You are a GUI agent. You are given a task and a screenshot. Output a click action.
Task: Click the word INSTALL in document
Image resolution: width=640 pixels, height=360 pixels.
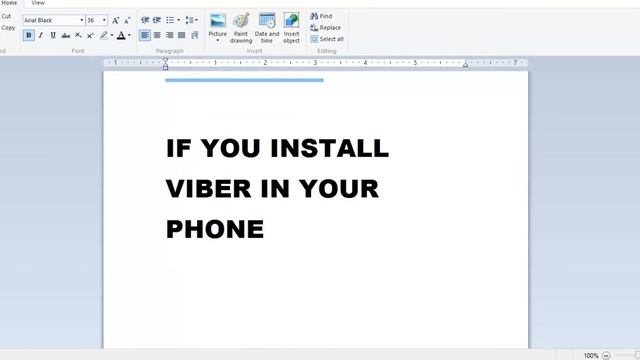330,148
